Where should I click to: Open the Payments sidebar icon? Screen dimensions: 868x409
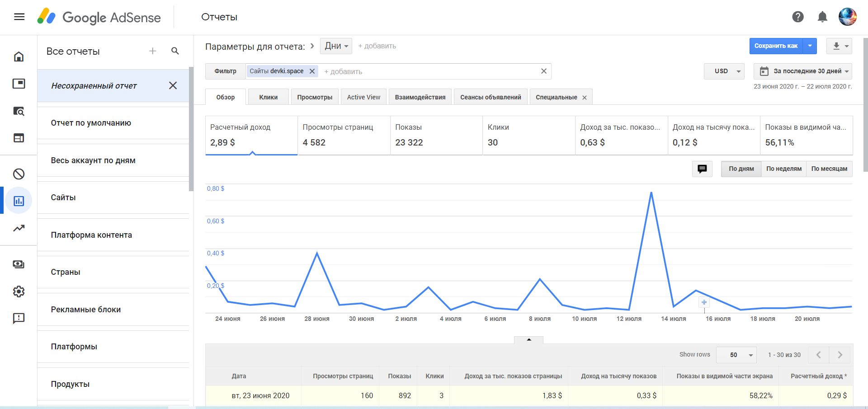pos(19,264)
